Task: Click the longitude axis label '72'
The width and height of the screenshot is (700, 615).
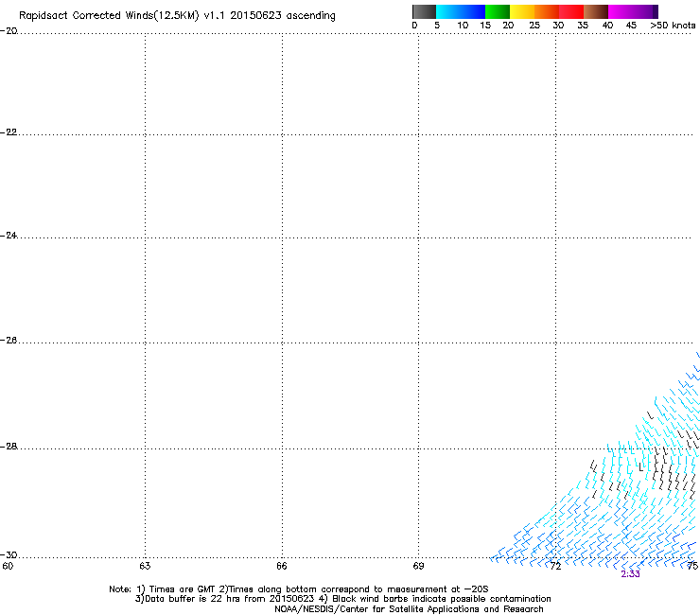Action: (x=555, y=566)
